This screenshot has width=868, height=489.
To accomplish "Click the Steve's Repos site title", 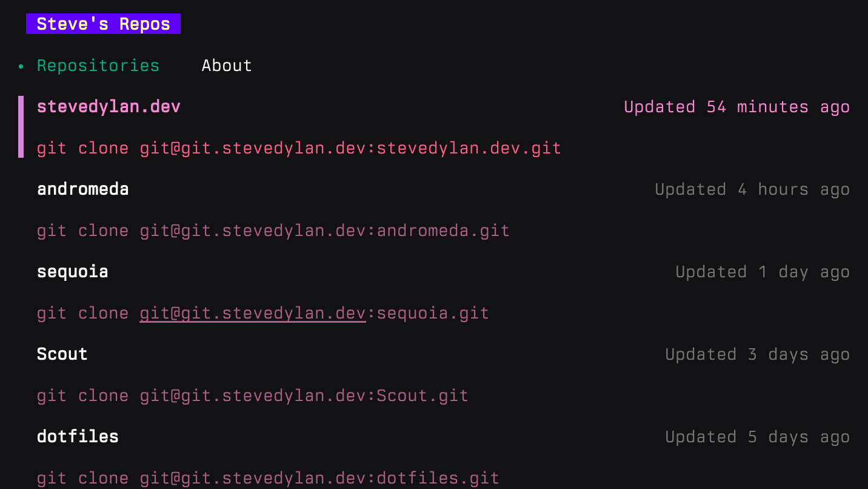I will (103, 24).
